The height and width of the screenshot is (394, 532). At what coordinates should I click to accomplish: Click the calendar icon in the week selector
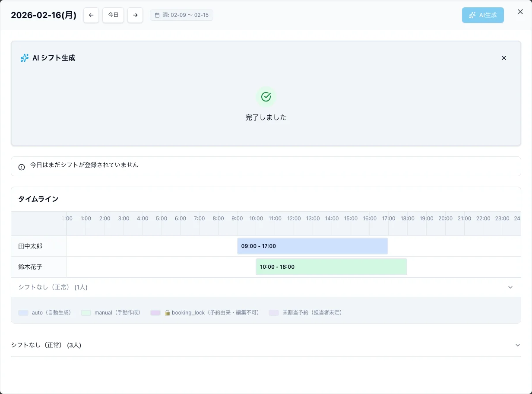click(157, 15)
